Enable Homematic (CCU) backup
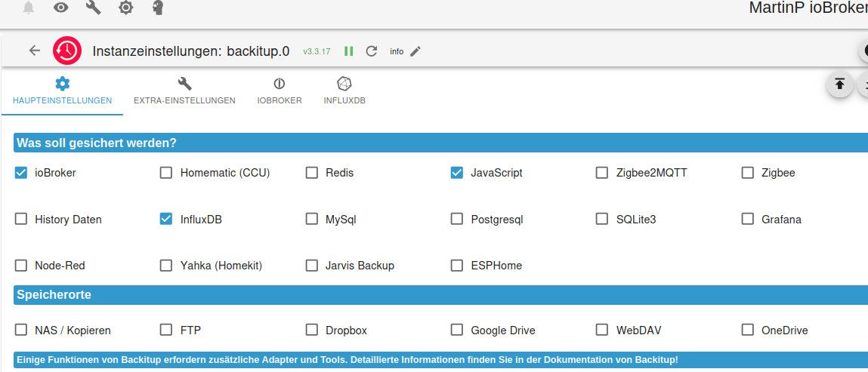The height and width of the screenshot is (372, 868). (166, 173)
